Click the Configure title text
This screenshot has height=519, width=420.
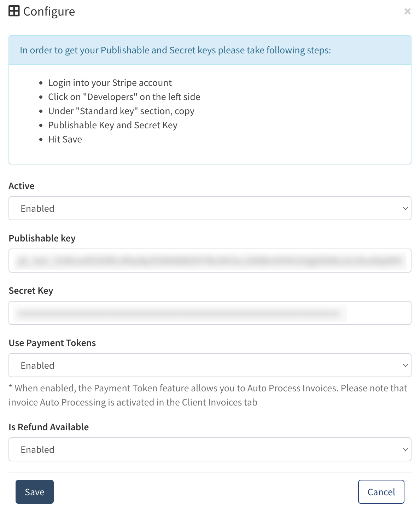pos(49,11)
